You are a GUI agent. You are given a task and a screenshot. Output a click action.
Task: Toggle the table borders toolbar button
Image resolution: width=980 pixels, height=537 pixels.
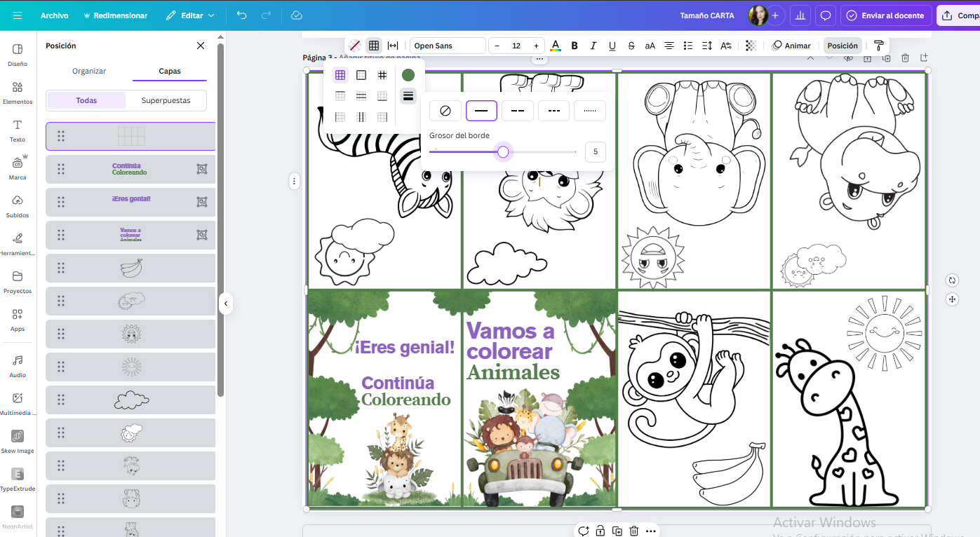click(x=374, y=46)
